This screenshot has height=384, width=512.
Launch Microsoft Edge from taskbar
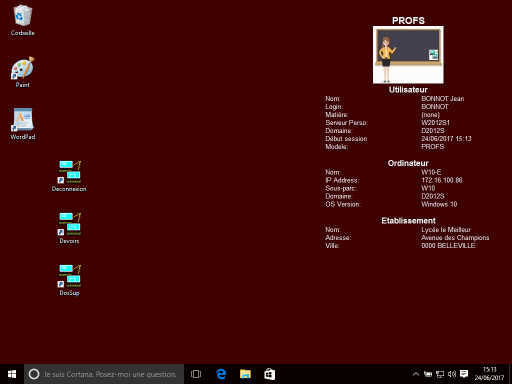coord(221,374)
